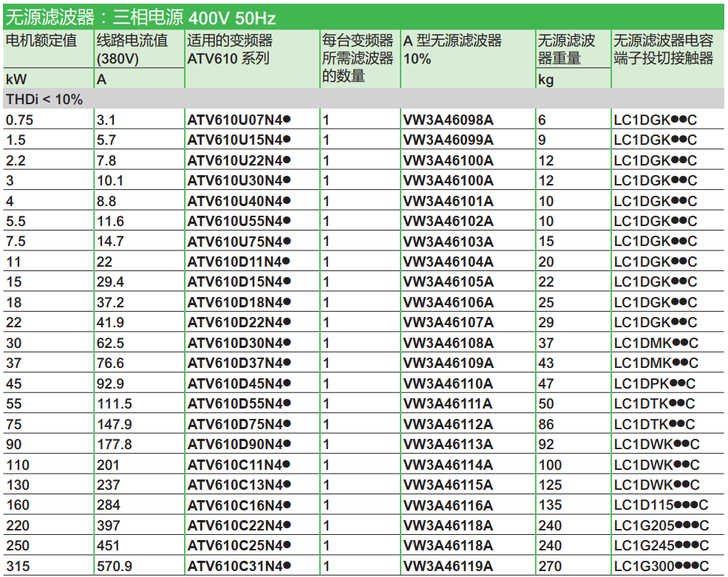Click filter reference VW3A46119A

tap(448, 566)
